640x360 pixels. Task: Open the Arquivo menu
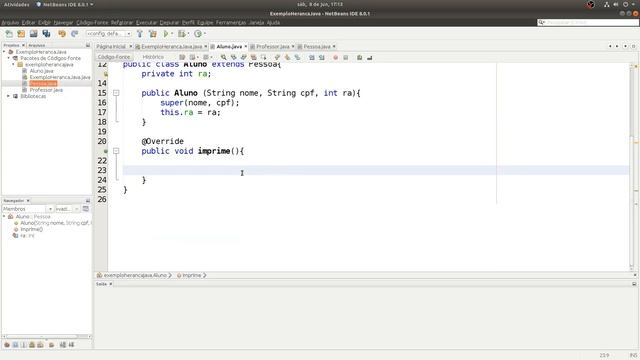pos(10,22)
